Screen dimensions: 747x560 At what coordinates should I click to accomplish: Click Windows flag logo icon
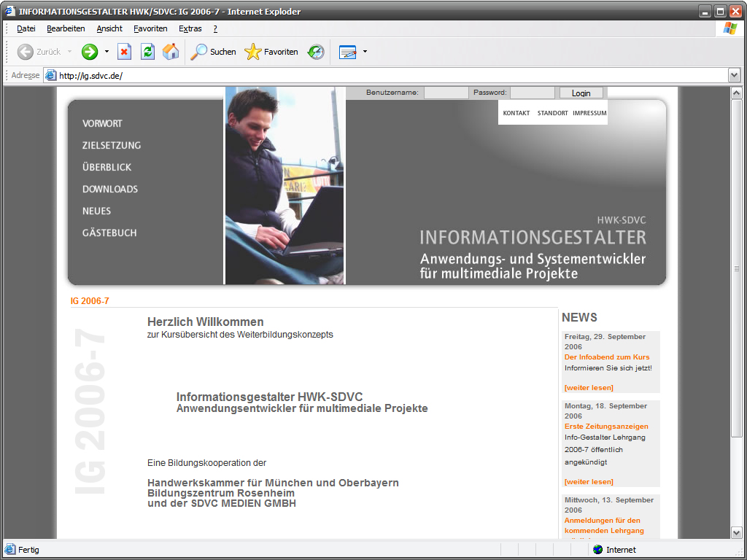coord(729,28)
